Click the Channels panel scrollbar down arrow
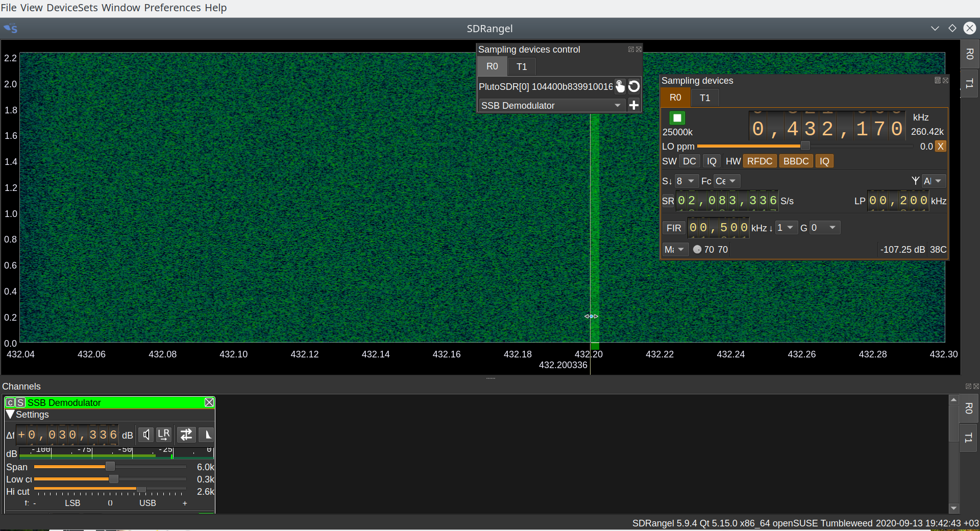This screenshot has width=980, height=531. (953, 508)
